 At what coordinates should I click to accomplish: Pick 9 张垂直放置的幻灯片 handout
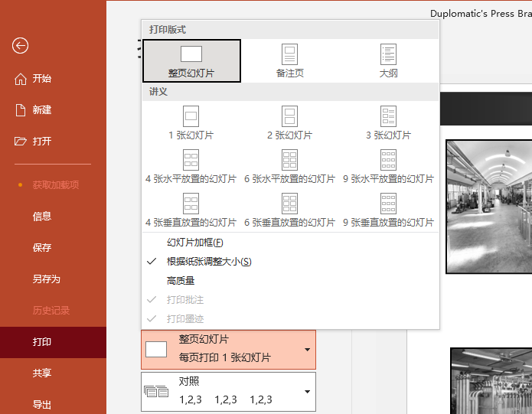tap(388, 210)
